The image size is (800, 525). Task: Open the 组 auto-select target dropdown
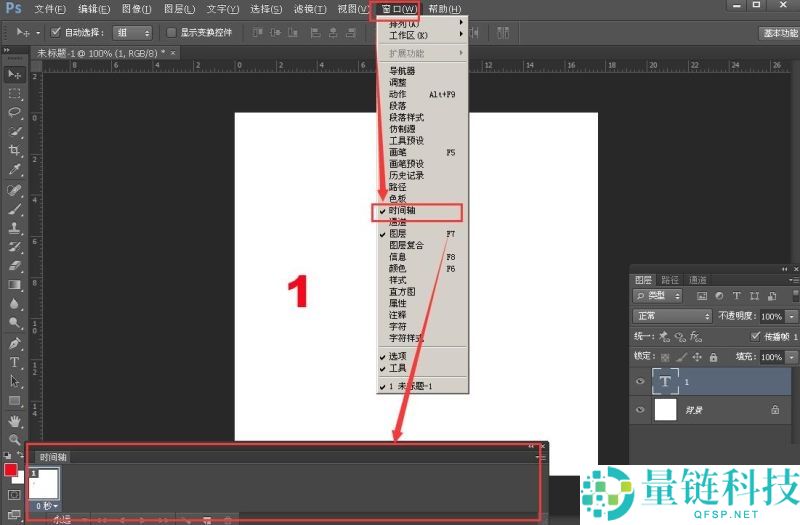click(x=132, y=32)
